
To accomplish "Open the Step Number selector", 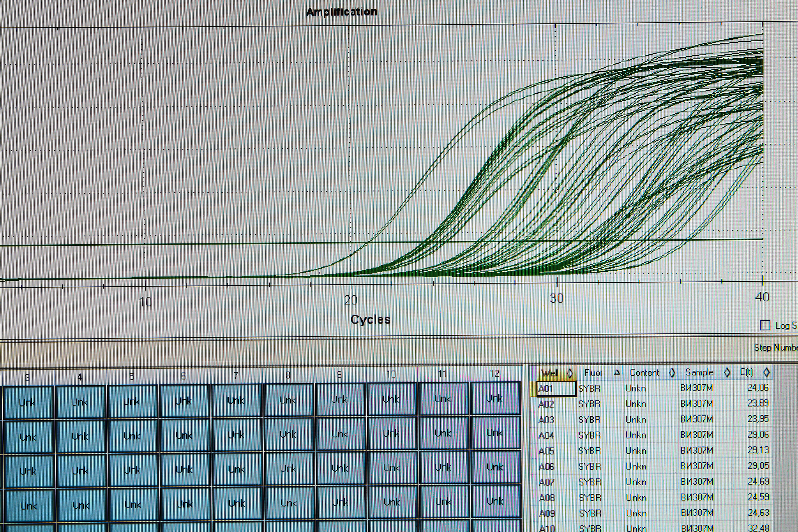I will tap(775, 347).
